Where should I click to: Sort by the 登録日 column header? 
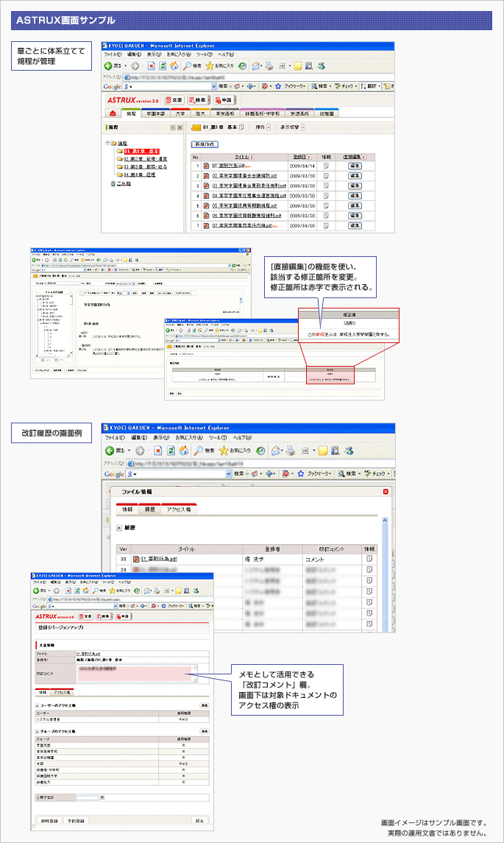click(x=302, y=157)
